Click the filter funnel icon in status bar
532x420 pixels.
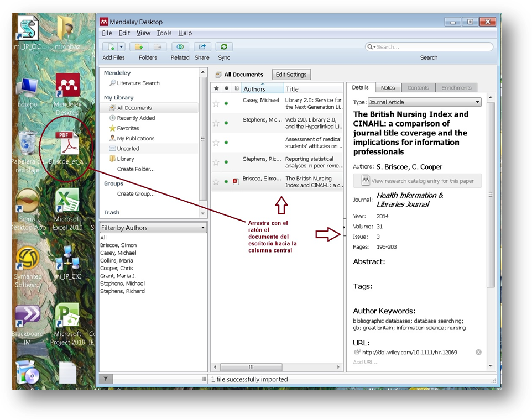[x=106, y=379]
